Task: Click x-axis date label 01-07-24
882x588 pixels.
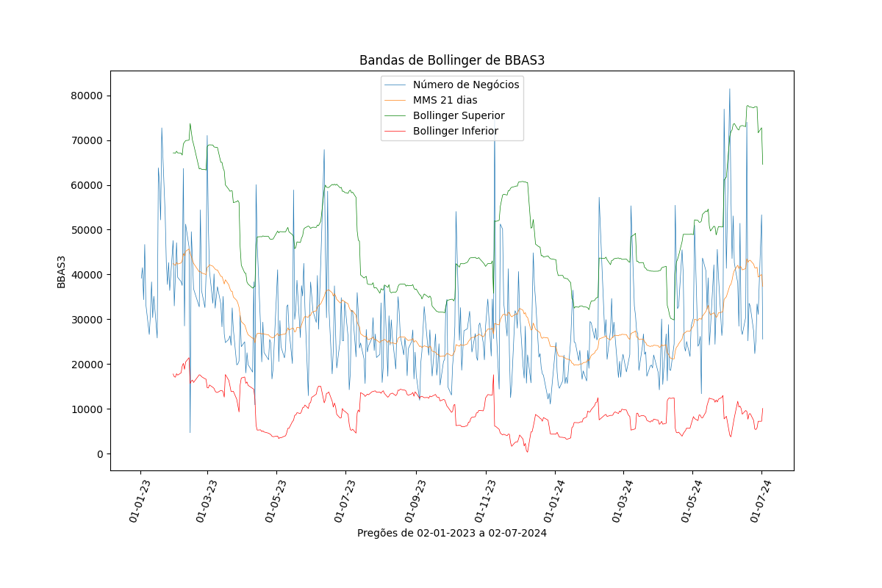Action: pos(761,501)
